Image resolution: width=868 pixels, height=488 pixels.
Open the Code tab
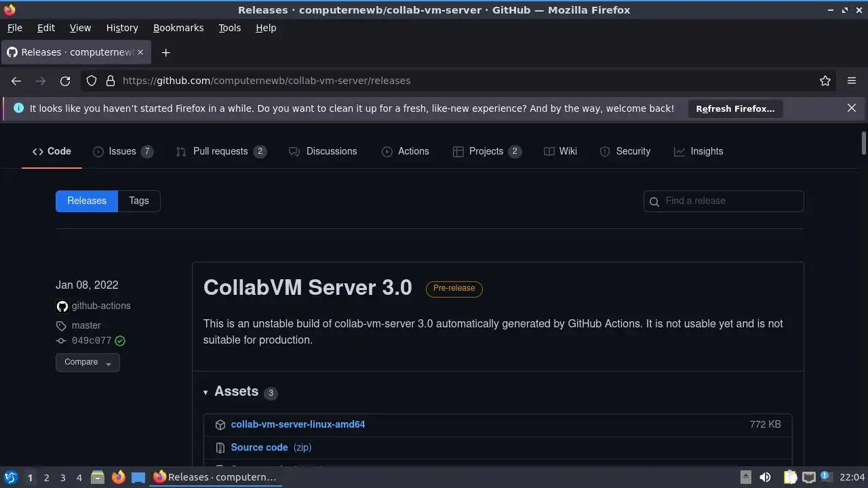click(x=52, y=151)
